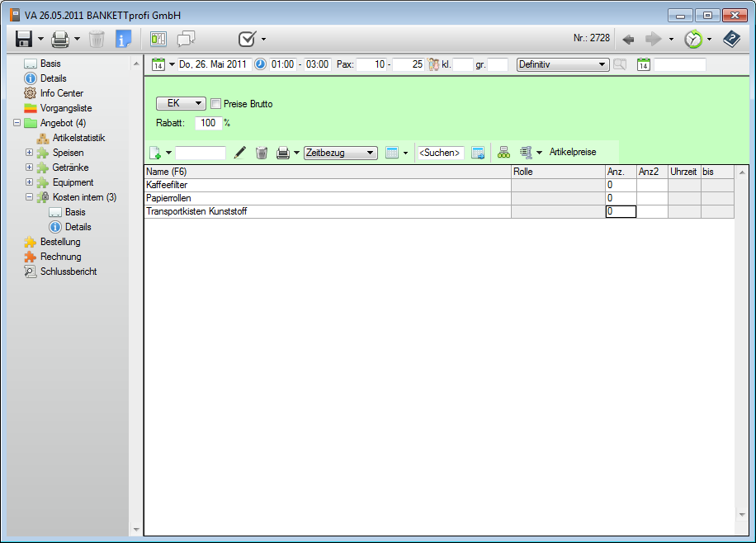Open the EK price type dropdown
This screenshot has width=756, height=543.
[181, 104]
